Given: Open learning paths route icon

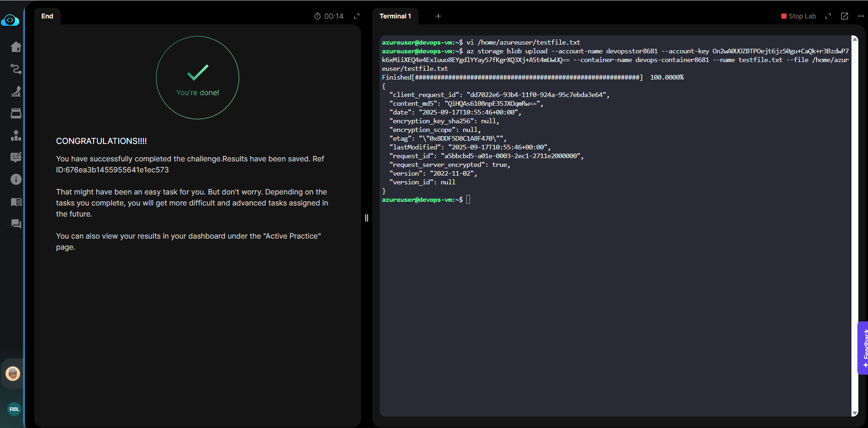Looking at the screenshot, I should 16,69.
